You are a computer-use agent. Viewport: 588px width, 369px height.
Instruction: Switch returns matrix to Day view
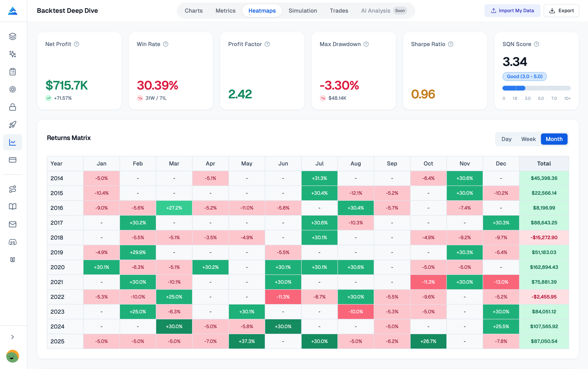[506, 139]
